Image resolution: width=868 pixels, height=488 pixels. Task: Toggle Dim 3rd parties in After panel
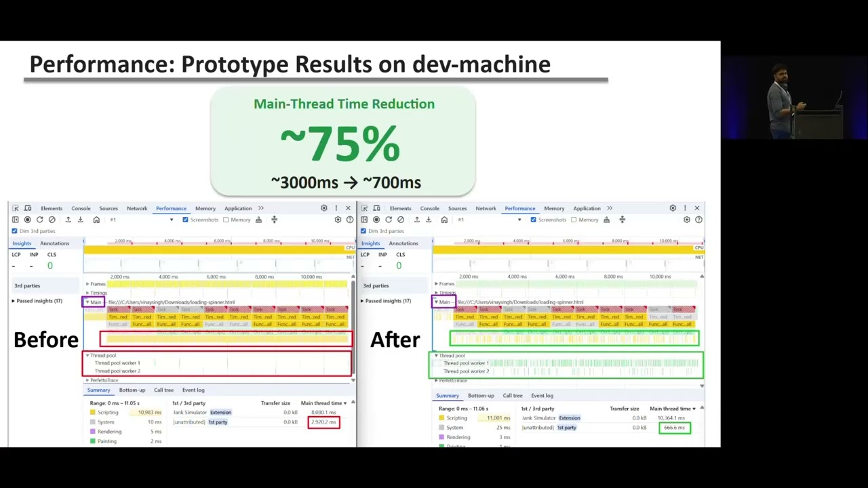click(363, 231)
